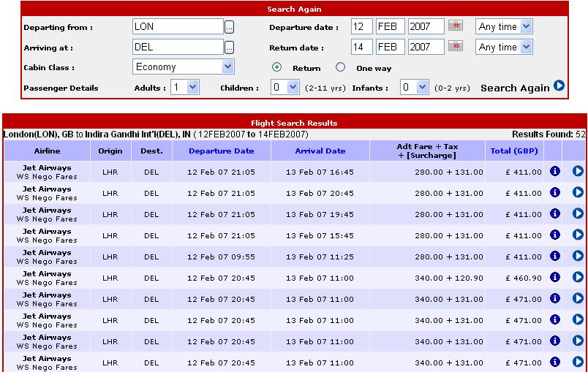Select the 16:45 arrival flight using its arrow icon

coord(578,171)
